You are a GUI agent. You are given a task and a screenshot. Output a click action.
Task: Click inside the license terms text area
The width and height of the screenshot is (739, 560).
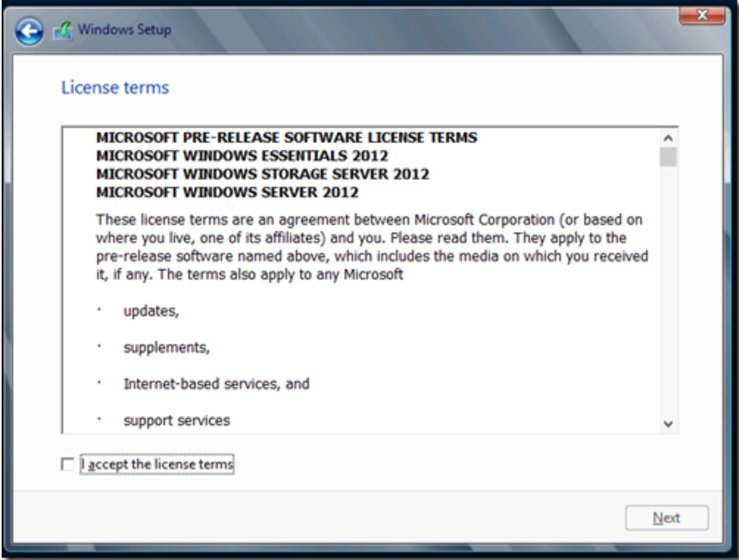353,271
